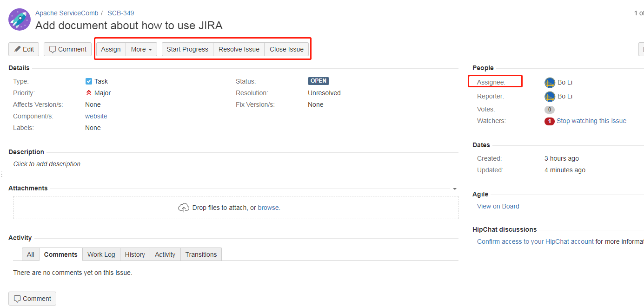The width and height of the screenshot is (644, 306).
Task: Click the votes count badge
Action: pyautogui.click(x=549, y=110)
